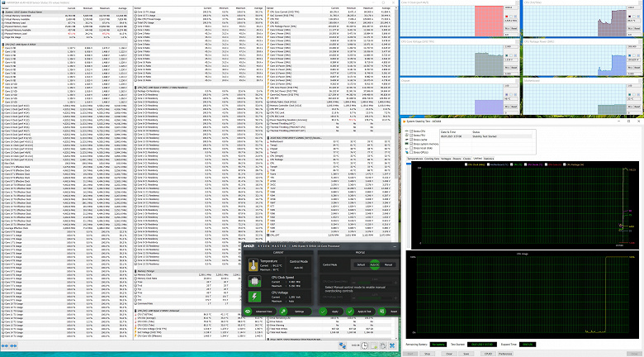This screenshot has width=644, height=357.
Task: Click the Advanced View eye icon
Action: click(x=248, y=312)
